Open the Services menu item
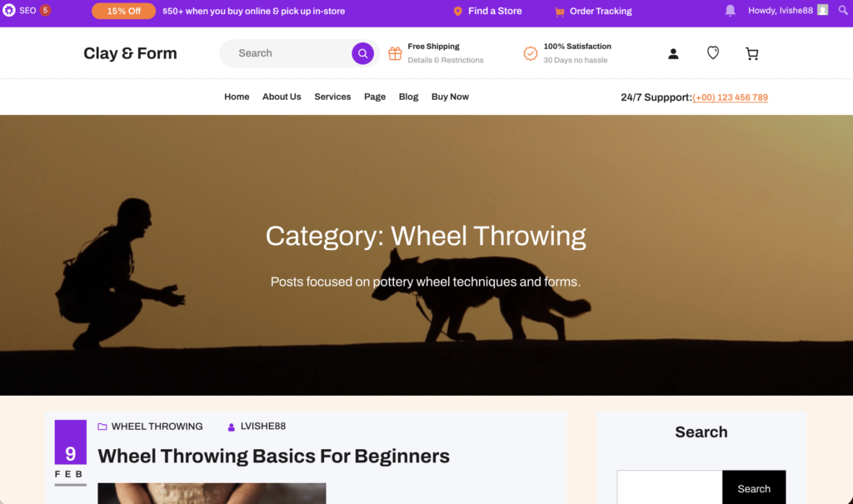Viewport: 853px width, 504px height. pos(332,97)
